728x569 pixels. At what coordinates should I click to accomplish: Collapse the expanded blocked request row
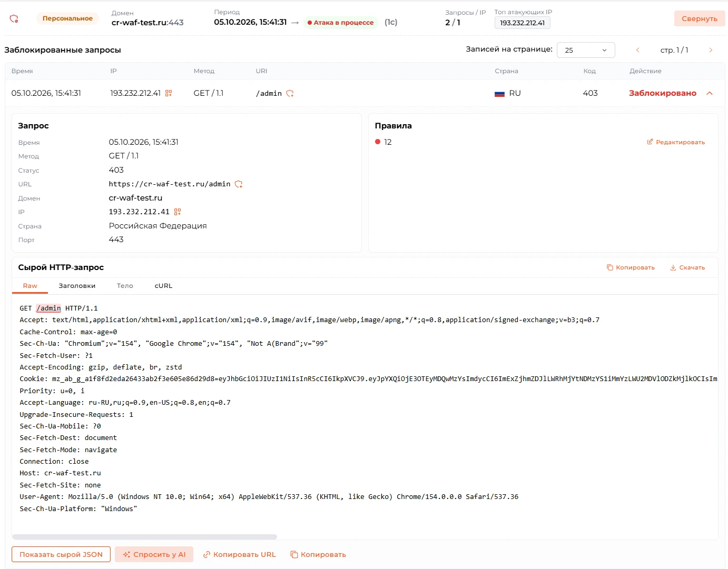pos(710,93)
